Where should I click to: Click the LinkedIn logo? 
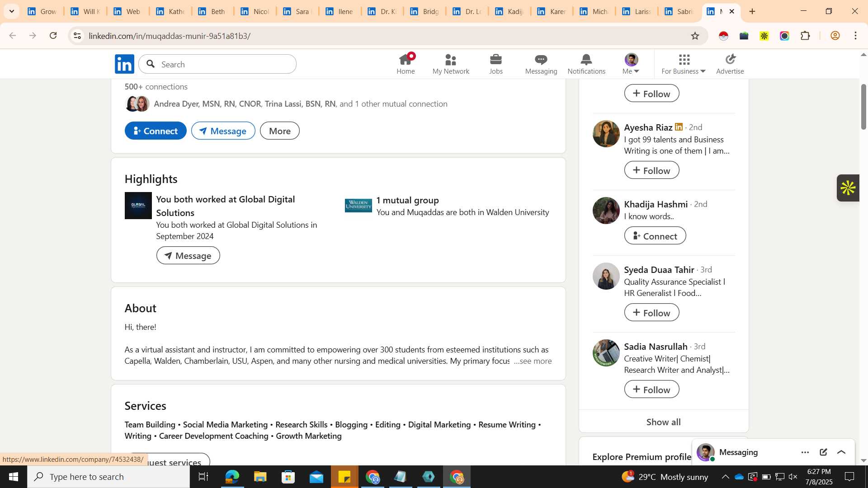pos(124,64)
